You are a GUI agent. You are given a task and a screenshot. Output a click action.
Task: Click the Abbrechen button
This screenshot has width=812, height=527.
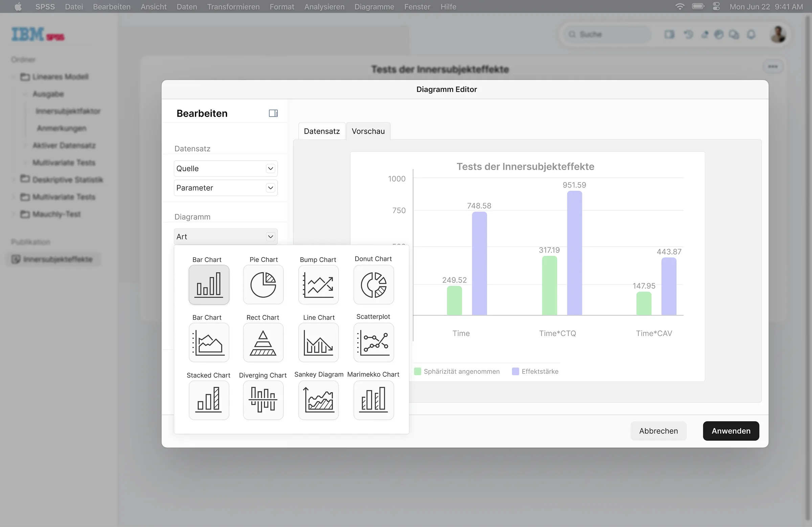658,431
